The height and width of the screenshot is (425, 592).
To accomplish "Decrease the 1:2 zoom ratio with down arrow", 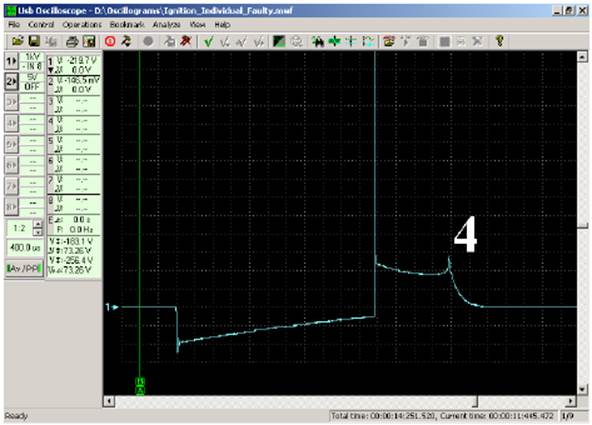I will [x=38, y=232].
